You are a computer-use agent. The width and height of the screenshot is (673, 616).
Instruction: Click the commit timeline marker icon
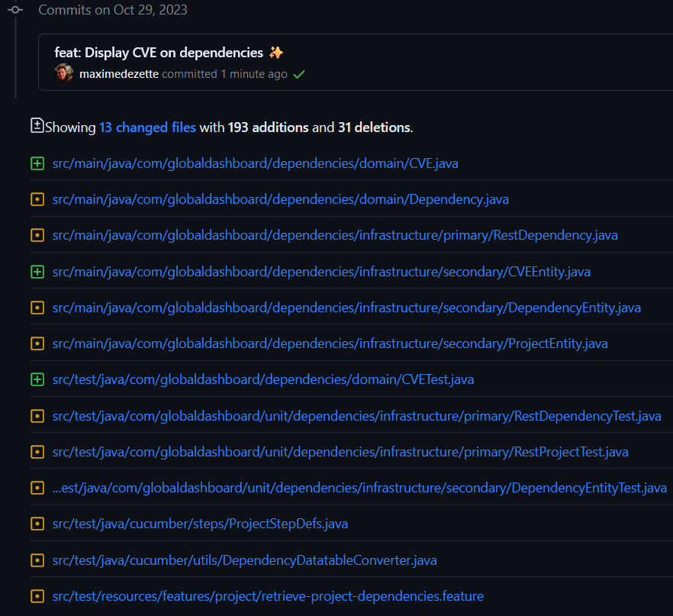pos(15,9)
